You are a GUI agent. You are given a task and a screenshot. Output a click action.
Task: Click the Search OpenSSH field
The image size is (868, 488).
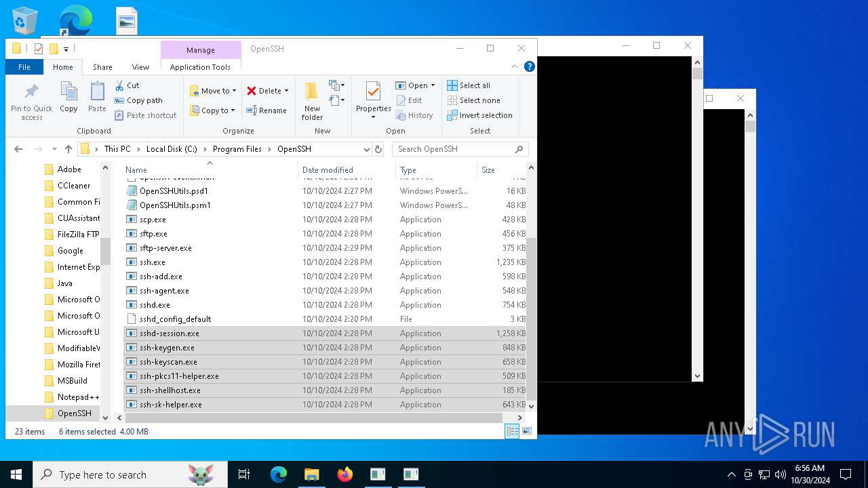460,149
